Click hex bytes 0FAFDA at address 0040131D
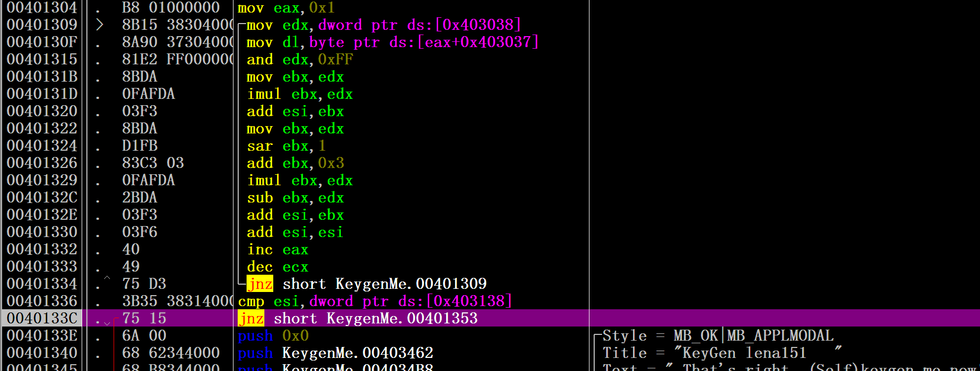This screenshot has width=980, height=371. point(148,94)
